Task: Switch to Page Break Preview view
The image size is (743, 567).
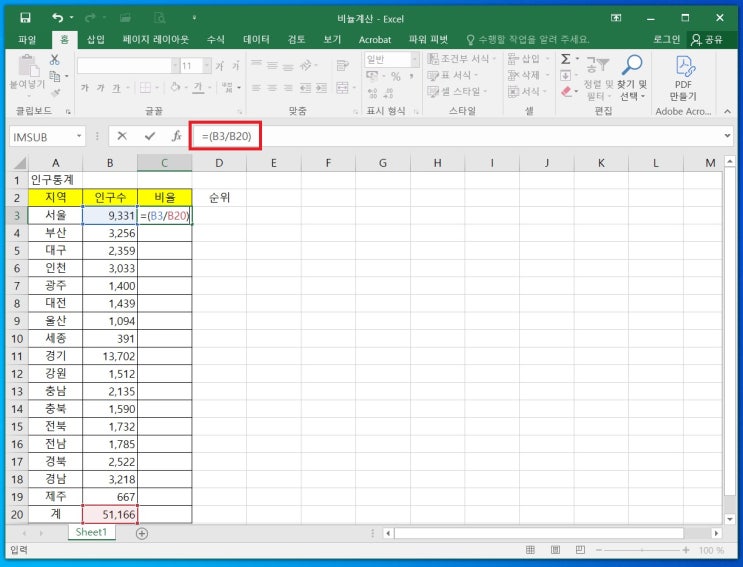Action: (581, 550)
